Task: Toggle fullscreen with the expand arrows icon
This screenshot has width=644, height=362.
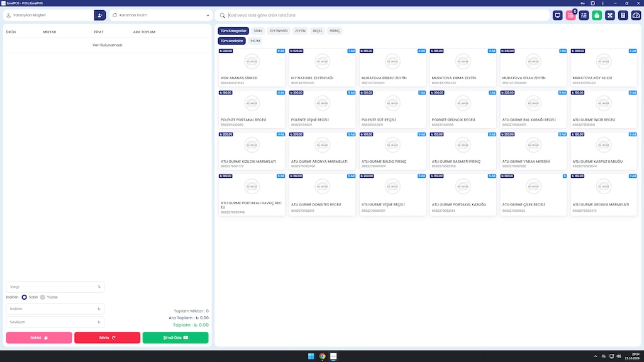Action: tap(610, 15)
